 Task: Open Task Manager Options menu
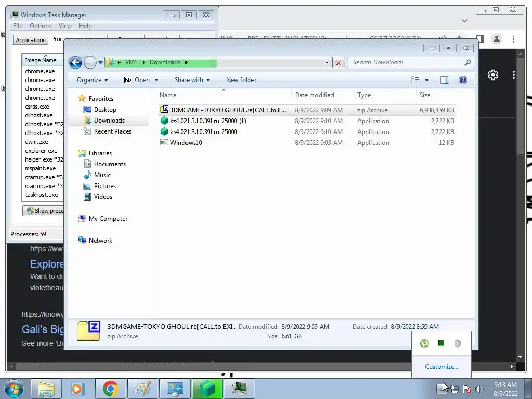point(41,26)
